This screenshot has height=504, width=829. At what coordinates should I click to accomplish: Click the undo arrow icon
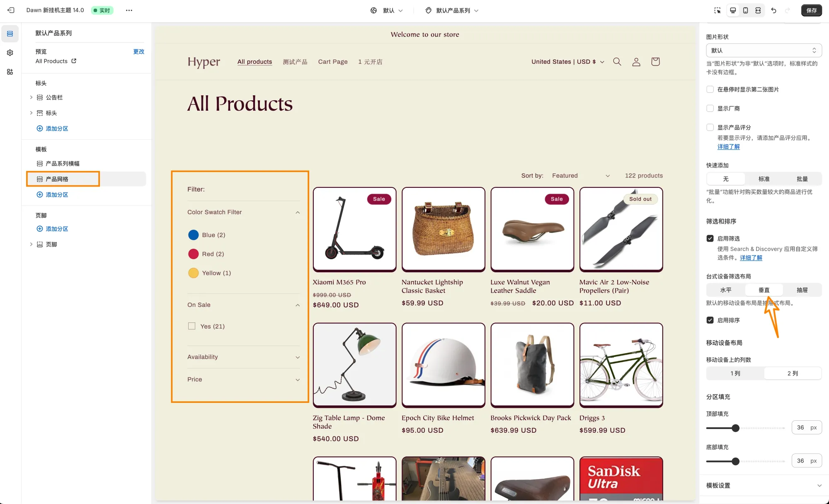point(773,10)
